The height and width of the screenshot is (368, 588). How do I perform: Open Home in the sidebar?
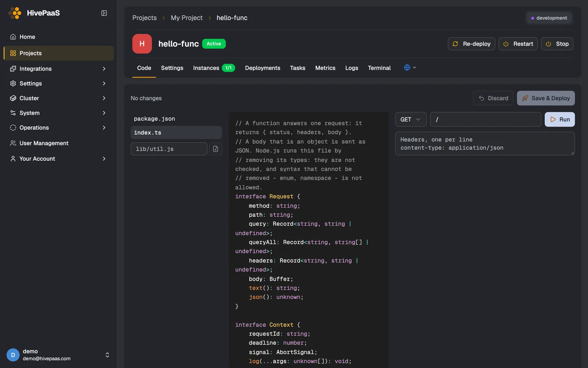(59, 37)
